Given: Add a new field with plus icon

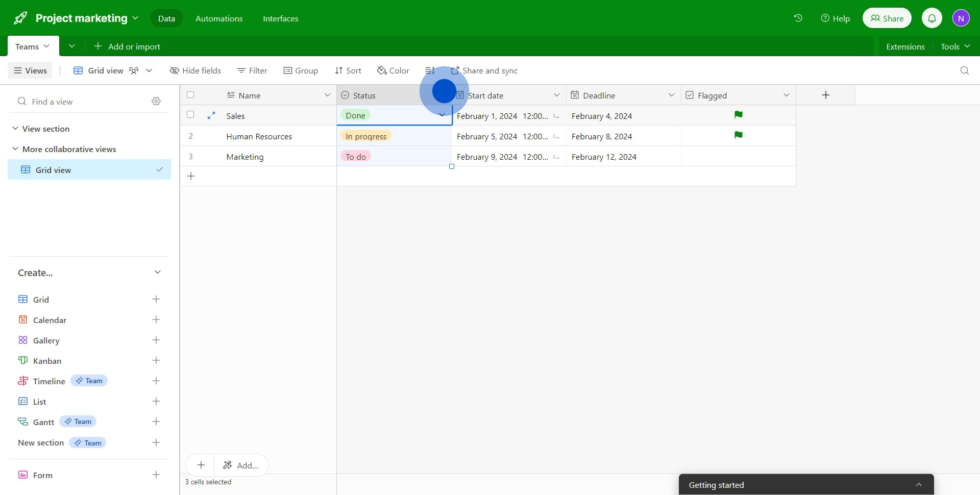Looking at the screenshot, I should tap(825, 95).
